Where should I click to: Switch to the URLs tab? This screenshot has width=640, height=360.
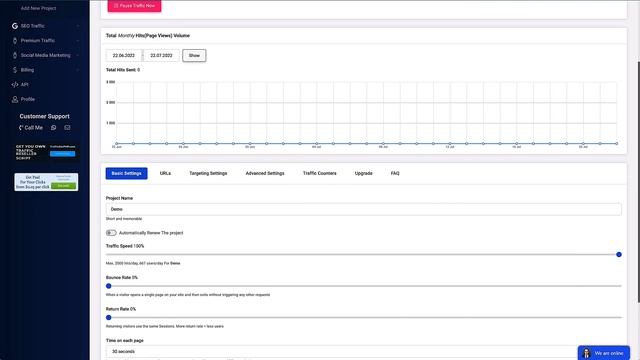(x=165, y=173)
